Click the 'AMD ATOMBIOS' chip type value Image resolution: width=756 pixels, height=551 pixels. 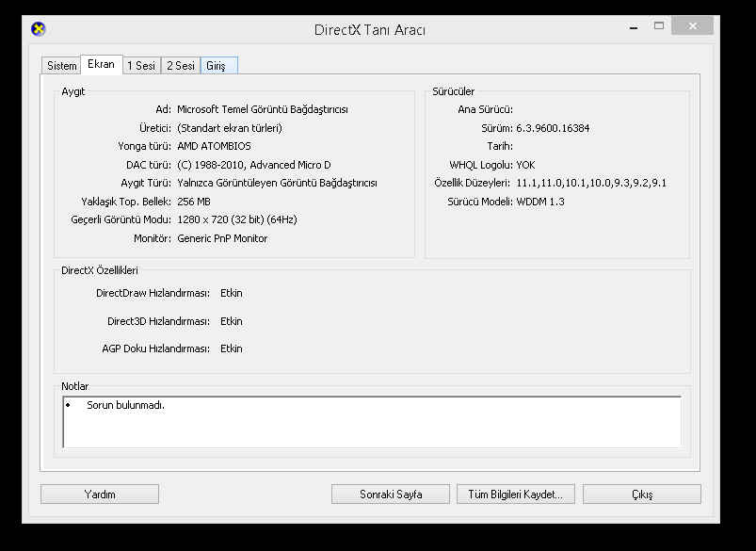[214, 146]
